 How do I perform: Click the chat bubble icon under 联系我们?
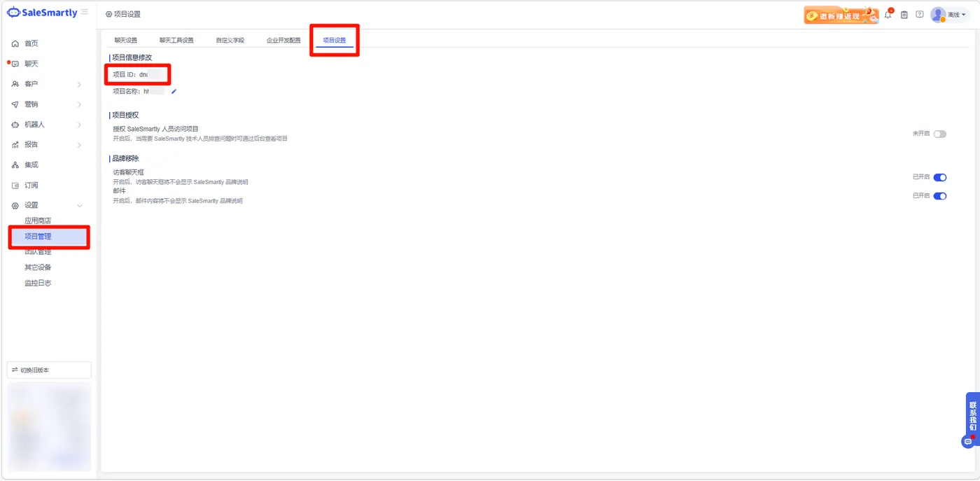coord(968,442)
